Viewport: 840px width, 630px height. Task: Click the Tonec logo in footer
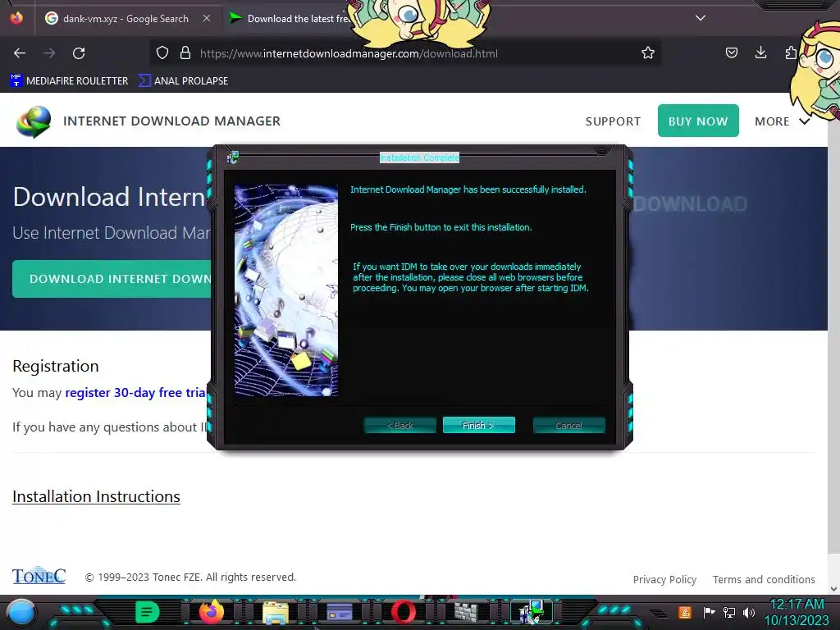click(x=39, y=576)
